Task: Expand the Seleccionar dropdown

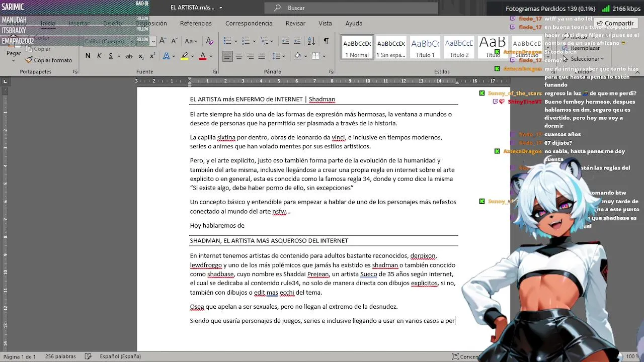Action: (602, 59)
